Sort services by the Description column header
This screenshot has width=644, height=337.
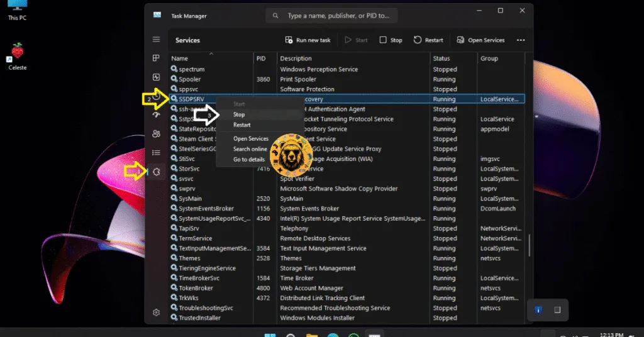point(353,58)
